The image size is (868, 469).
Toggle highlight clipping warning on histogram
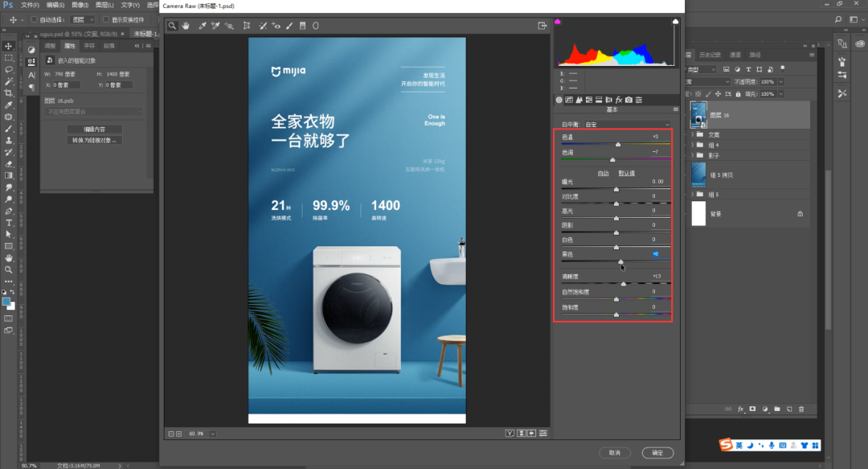pyautogui.click(x=675, y=22)
